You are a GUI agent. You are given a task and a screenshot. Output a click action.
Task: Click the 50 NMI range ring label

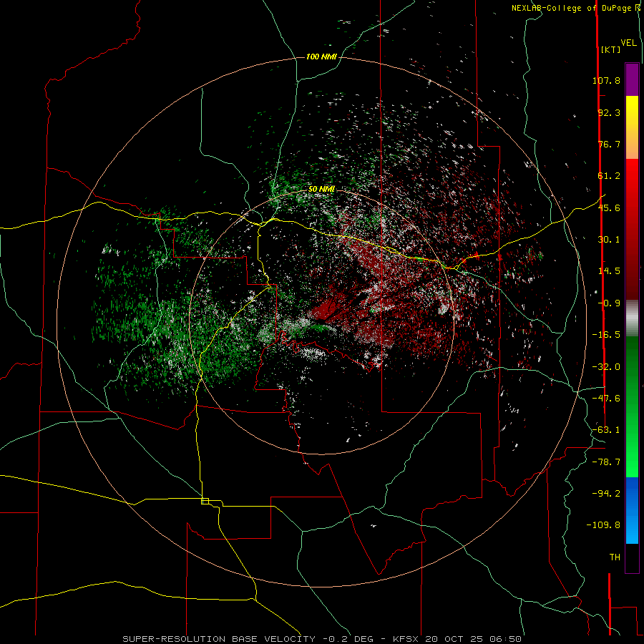click(x=321, y=189)
